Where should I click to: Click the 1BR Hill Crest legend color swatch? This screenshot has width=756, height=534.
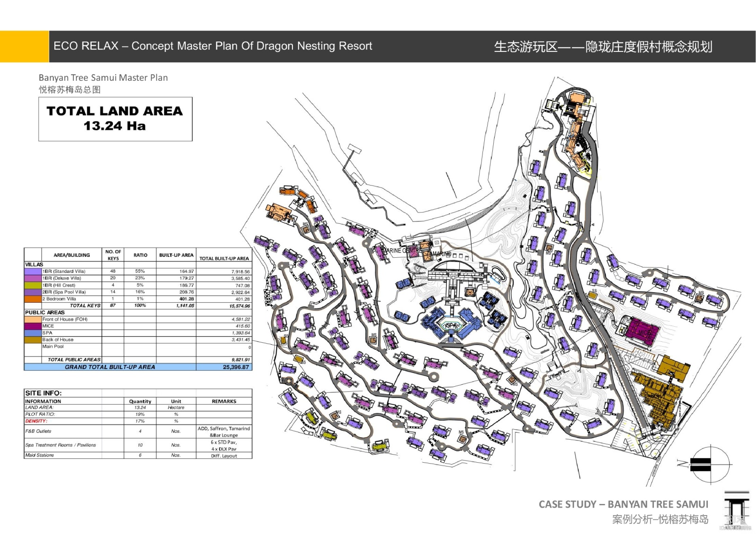point(33,285)
